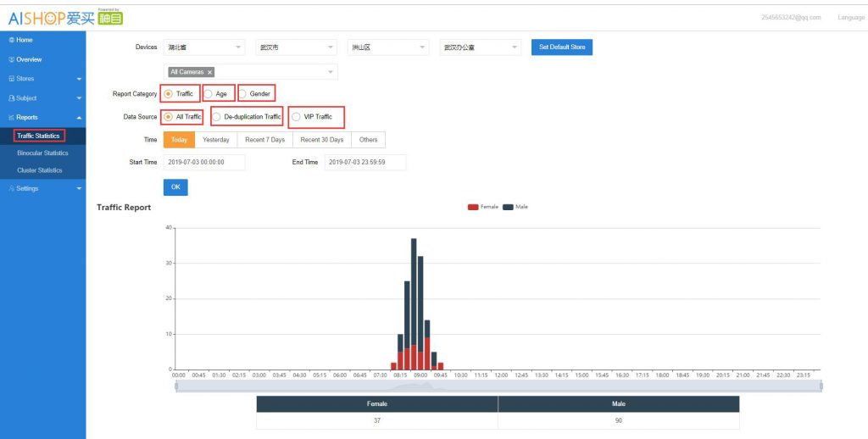Open Cluster Statistics in the sidebar
The image size is (868, 439).
point(39,170)
